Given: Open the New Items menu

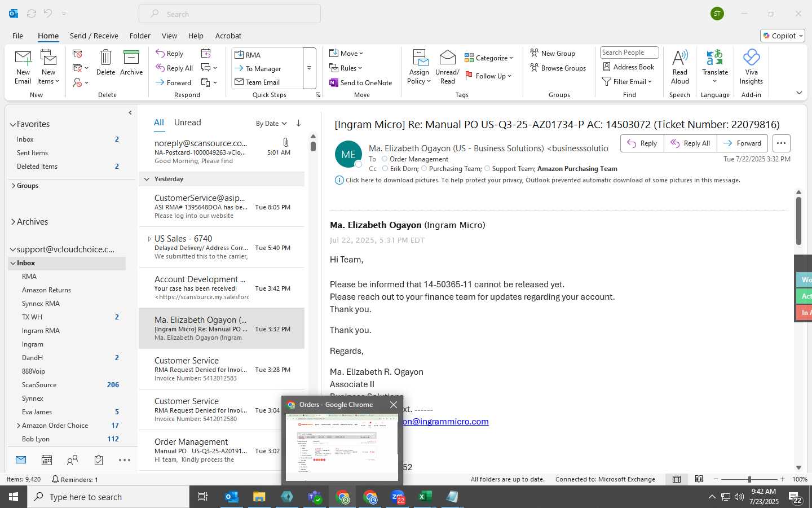Looking at the screenshot, I should click(48, 67).
